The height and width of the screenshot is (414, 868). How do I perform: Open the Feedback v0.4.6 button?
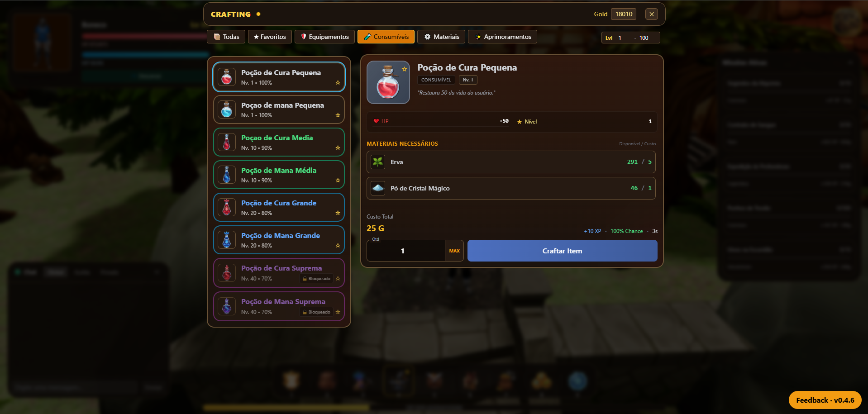[x=825, y=400]
